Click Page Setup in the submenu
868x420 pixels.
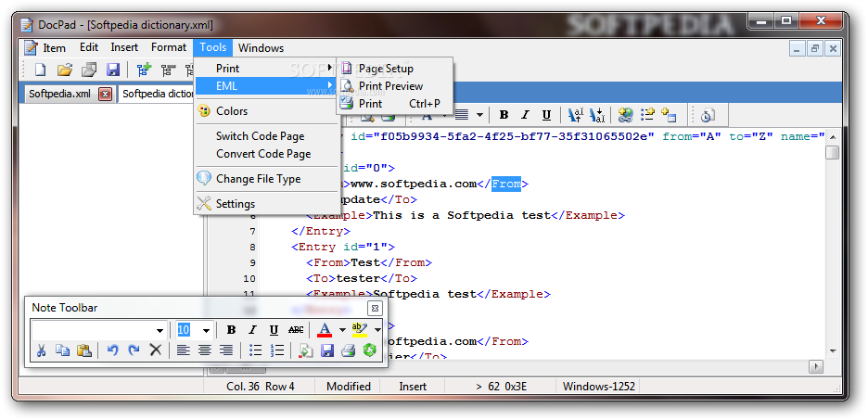click(x=394, y=69)
